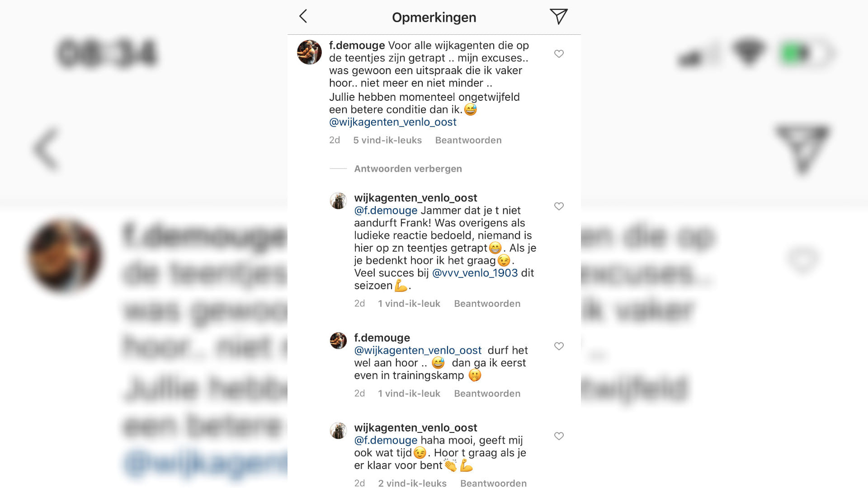Open f.demouge avatar on trainingskamp reply
The width and height of the screenshot is (868, 488).
[x=338, y=341]
